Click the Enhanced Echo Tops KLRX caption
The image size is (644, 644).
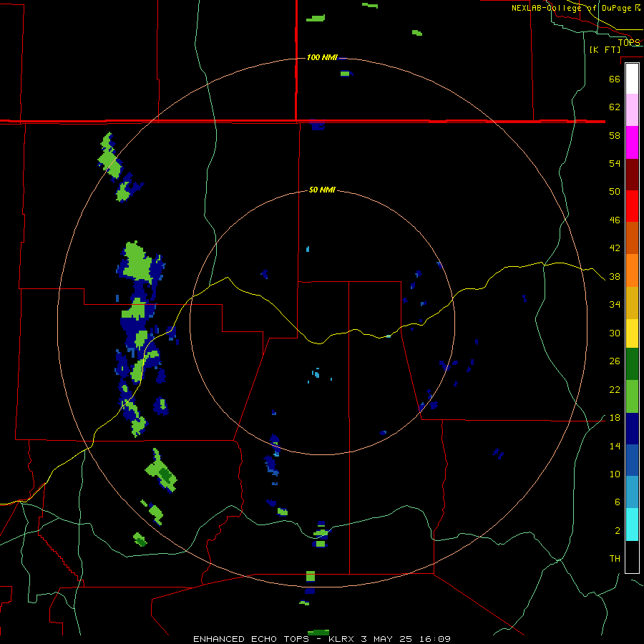pos(322,639)
